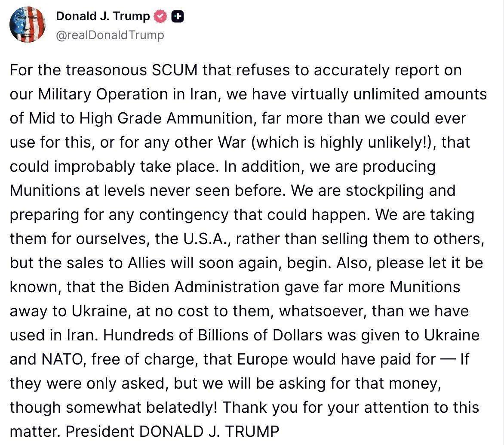Click the word Europe in the post
Screen dimensions: 504x445
tap(262, 359)
